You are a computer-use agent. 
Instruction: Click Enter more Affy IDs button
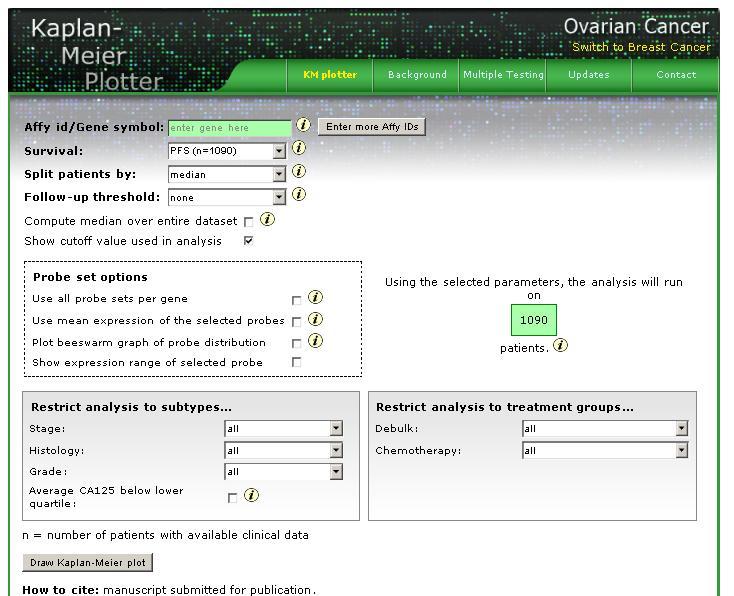372,127
